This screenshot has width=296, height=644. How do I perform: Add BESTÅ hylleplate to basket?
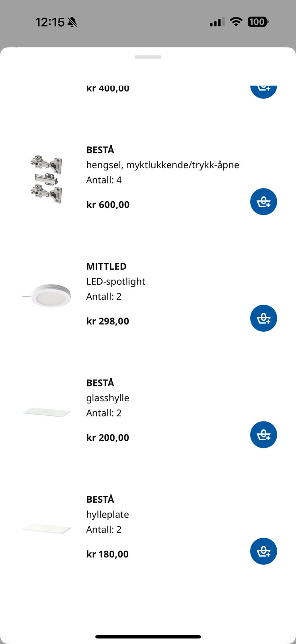263,551
